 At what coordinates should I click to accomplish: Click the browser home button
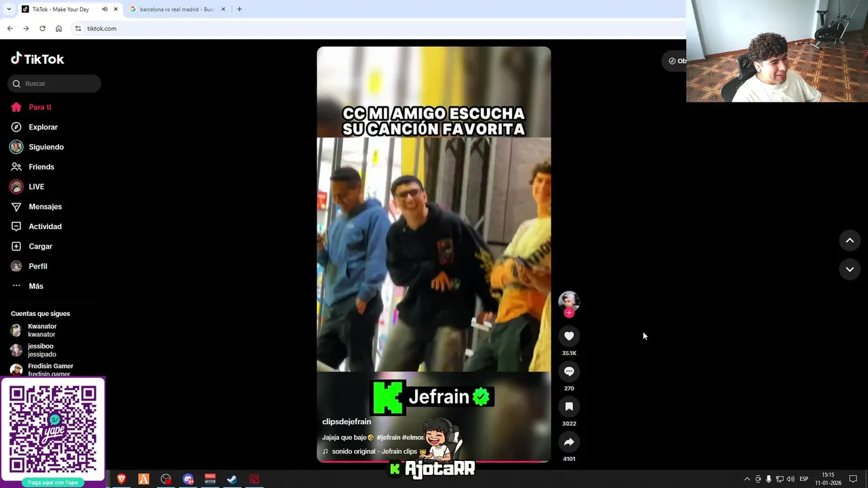point(58,28)
